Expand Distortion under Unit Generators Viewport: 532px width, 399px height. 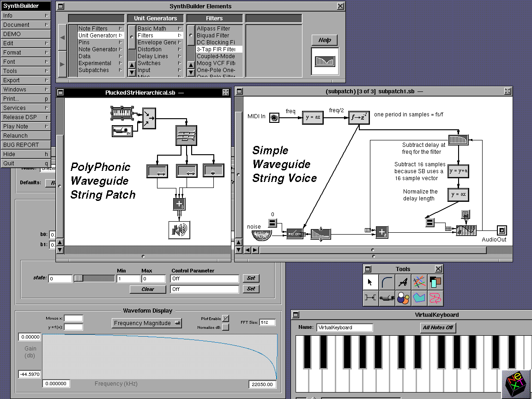160,49
